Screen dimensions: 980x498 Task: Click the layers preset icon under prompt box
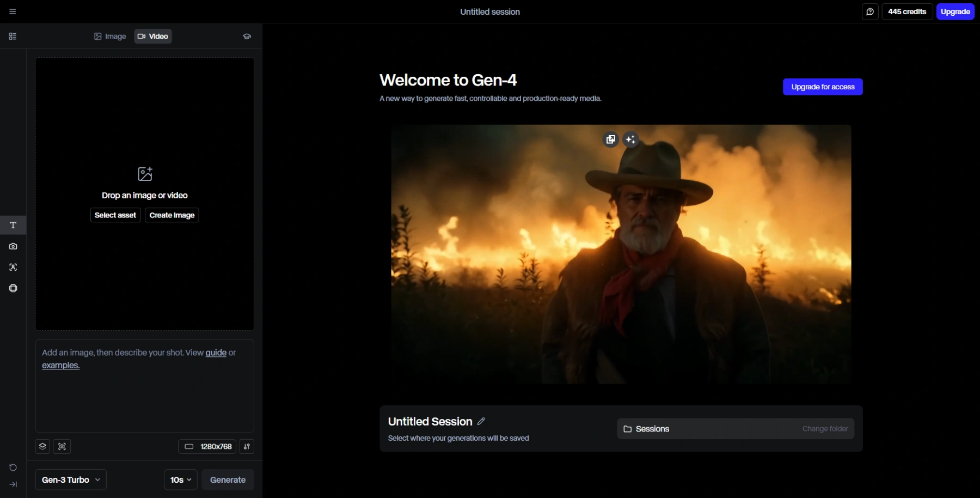click(x=42, y=446)
